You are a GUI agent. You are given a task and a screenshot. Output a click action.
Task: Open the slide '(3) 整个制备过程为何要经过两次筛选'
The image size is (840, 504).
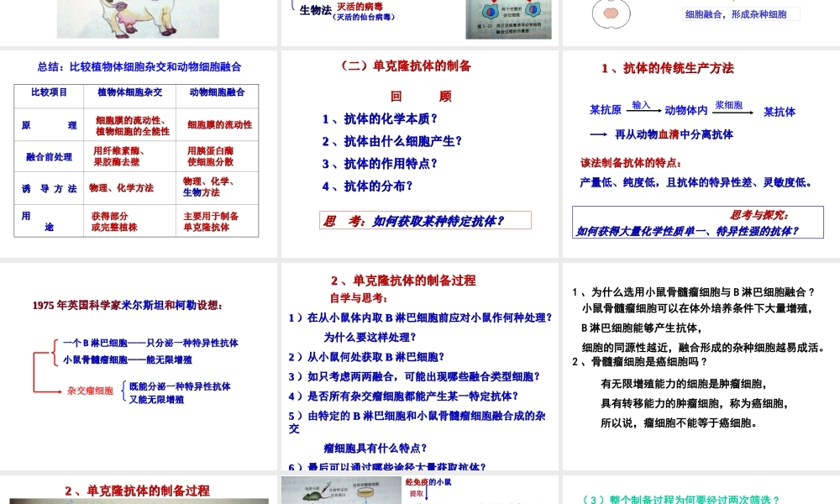coord(701,490)
